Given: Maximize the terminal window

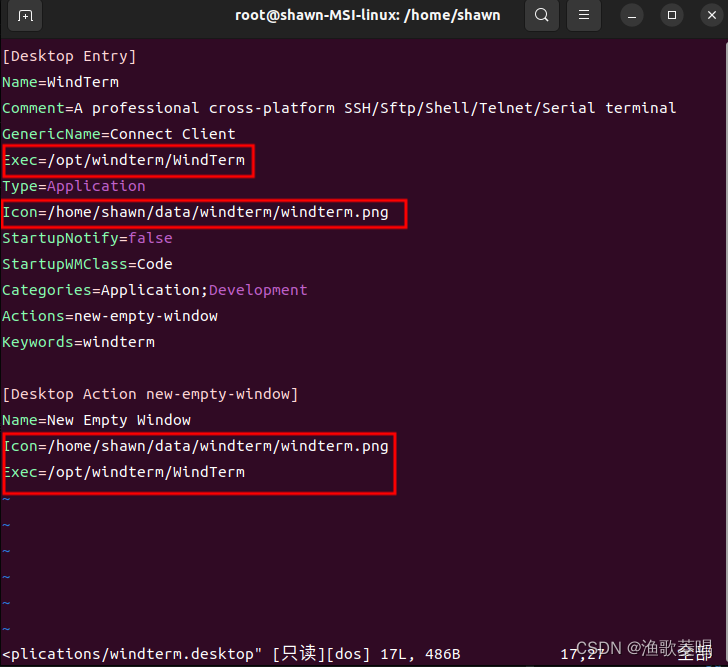Looking at the screenshot, I should tap(672, 16).
